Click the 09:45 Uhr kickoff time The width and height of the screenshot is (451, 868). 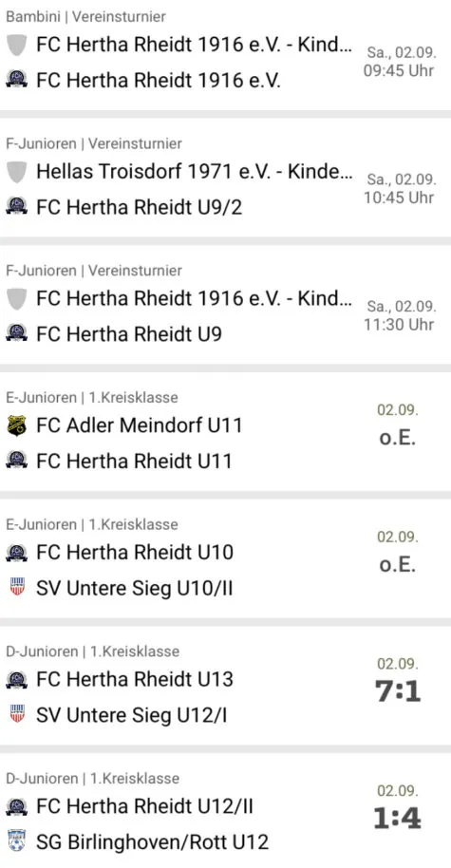pos(399,71)
